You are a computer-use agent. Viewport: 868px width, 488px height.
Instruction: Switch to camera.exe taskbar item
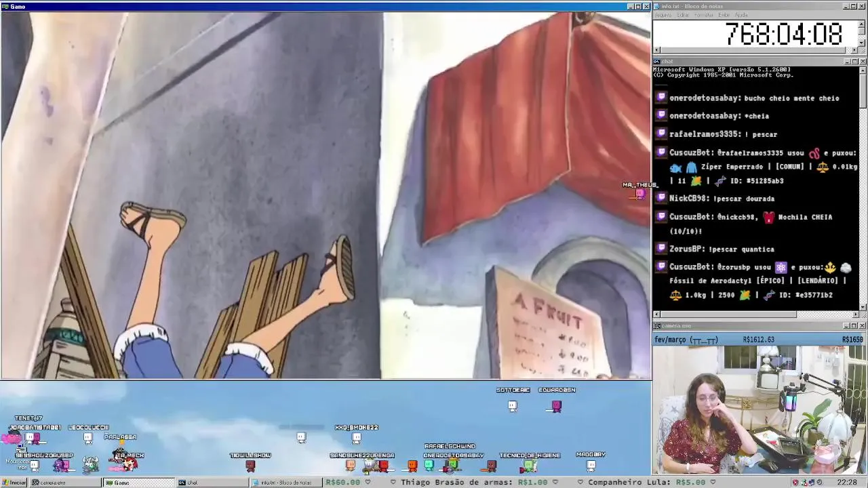point(64,483)
